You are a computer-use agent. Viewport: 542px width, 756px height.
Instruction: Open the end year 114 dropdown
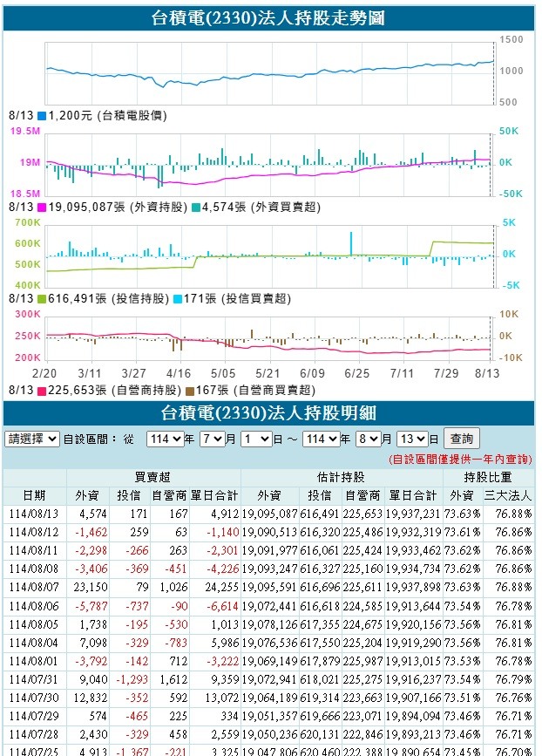321,439
